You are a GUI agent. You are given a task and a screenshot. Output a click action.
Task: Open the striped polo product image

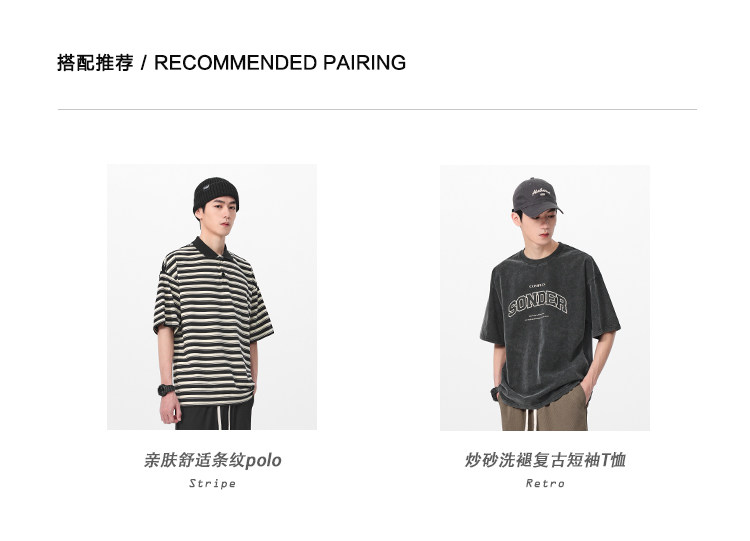[211, 297]
